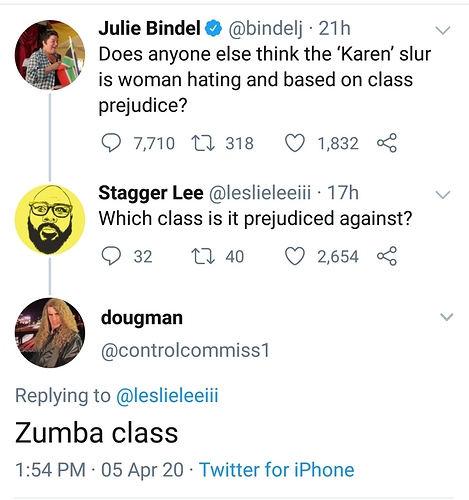Screen dimensions: 469x500
Task: Visit the @bindelj handle
Action: pyautogui.click(x=265, y=29)
